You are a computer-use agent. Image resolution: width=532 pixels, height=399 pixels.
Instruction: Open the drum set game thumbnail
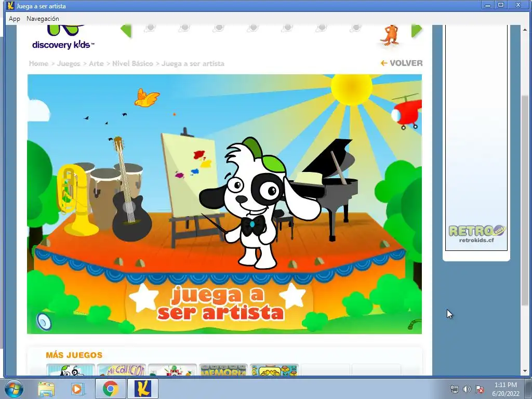click(172, 370)
